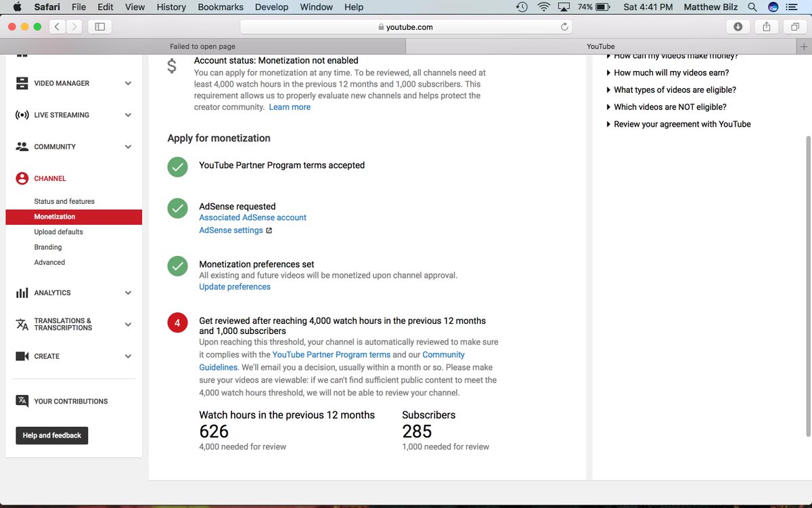Open Upload defaults in sidebar
Image resolution: width=812 pixels, height=508 pixels.
pyautogui.click(x=59, y=232)
